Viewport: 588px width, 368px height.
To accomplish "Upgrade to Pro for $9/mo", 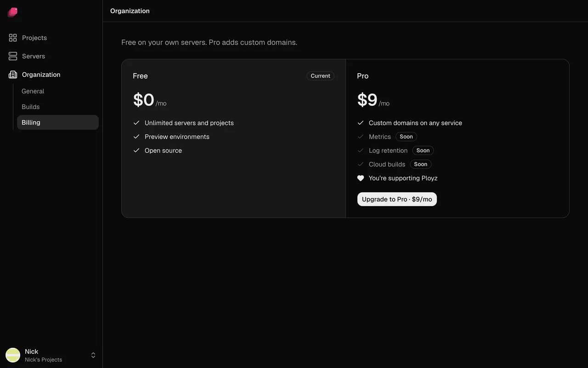I will pos(397,199).
